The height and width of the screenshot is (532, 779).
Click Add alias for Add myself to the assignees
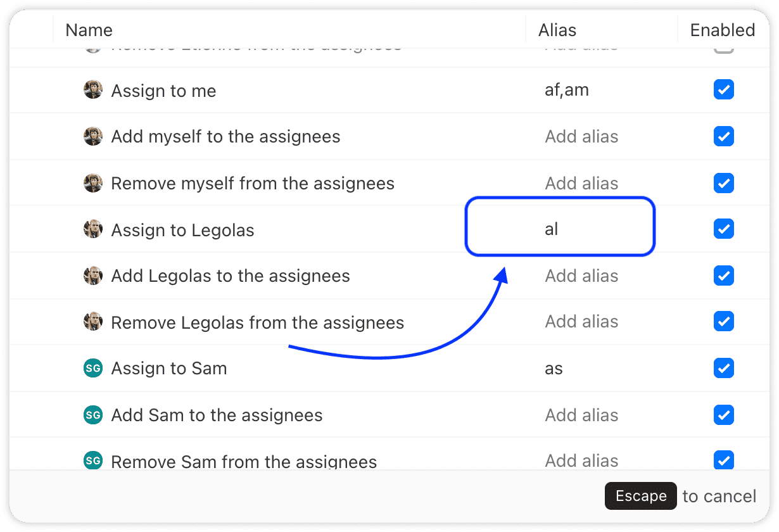581,137
